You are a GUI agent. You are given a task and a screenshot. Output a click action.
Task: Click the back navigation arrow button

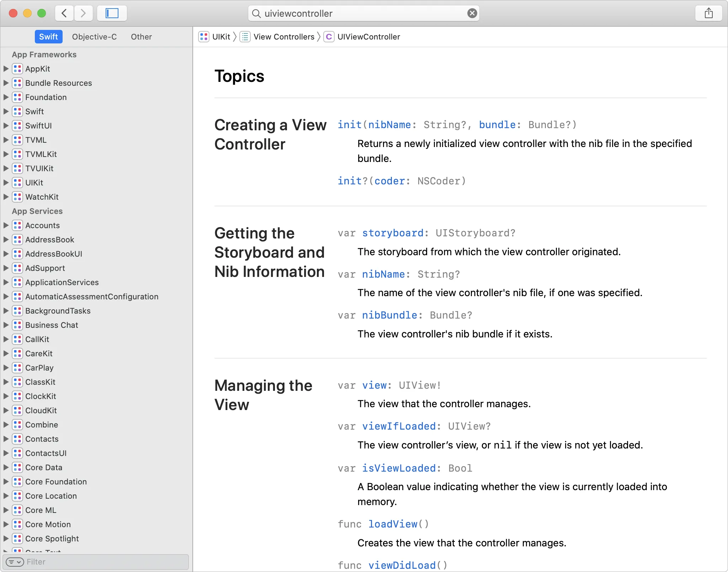click(63, 13)
